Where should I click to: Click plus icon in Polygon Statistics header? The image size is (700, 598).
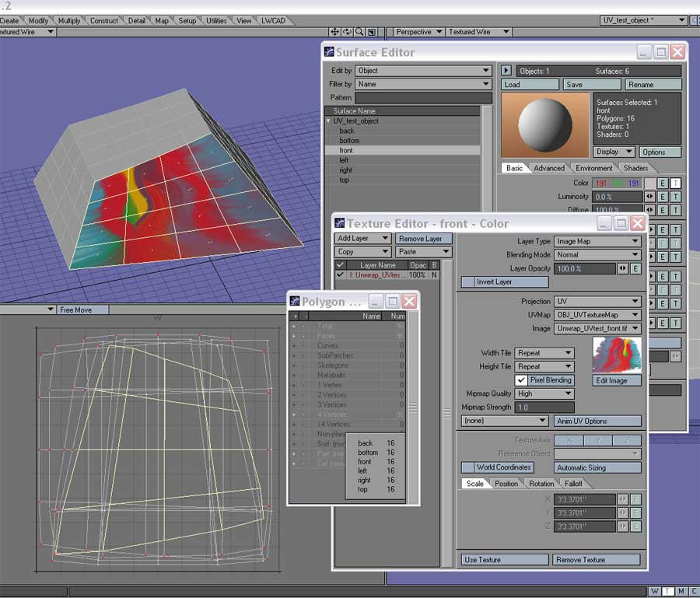point(295,316)
